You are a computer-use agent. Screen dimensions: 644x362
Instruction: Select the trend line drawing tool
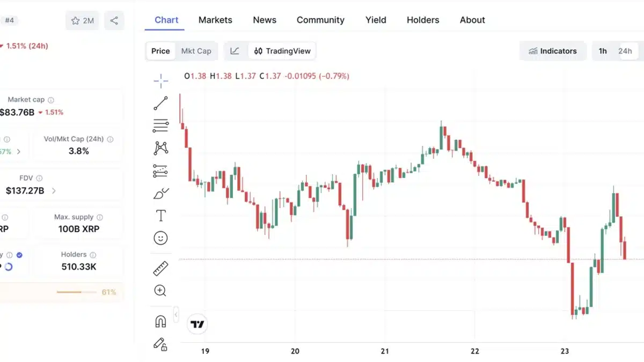coord(160,103)
